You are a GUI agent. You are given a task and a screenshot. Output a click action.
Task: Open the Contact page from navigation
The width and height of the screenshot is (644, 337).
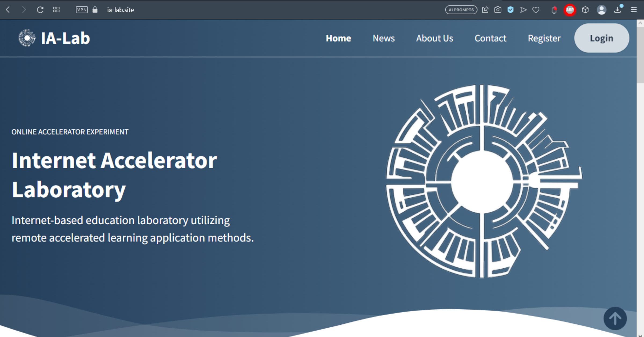490,38
